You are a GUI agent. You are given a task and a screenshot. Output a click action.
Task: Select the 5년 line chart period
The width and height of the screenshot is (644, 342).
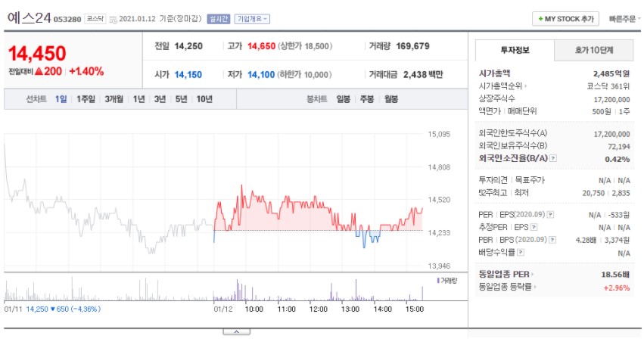(181, 99)
